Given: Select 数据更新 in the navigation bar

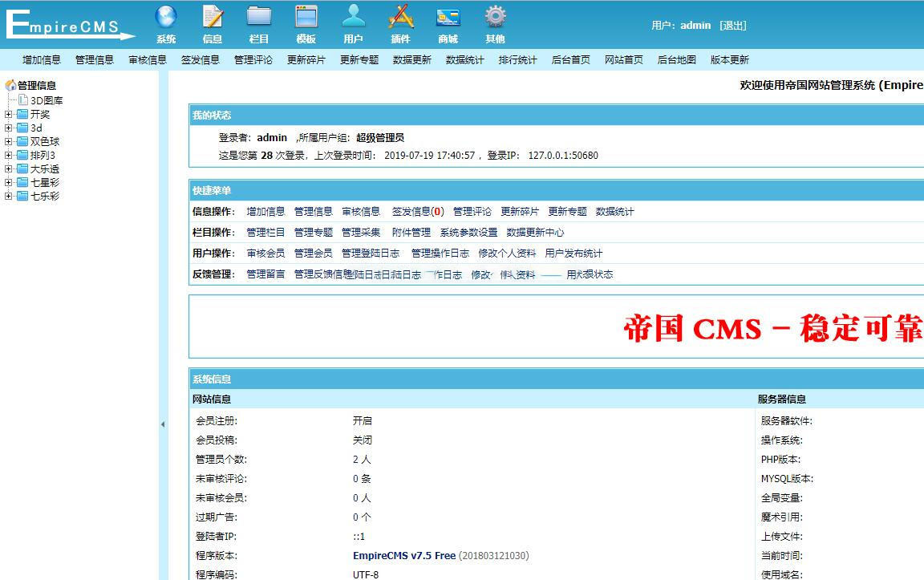Looking at the screenshot, I should (x=412, y=59).
